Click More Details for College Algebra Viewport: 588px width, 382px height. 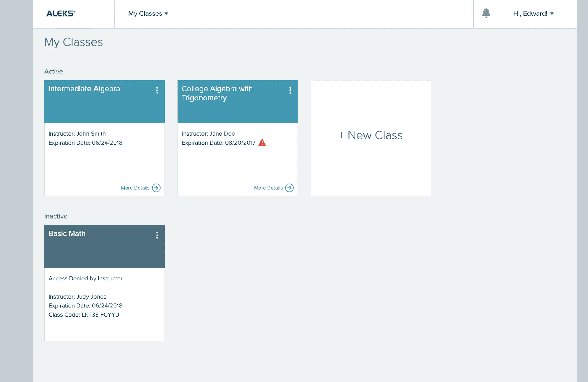point(268,188)
